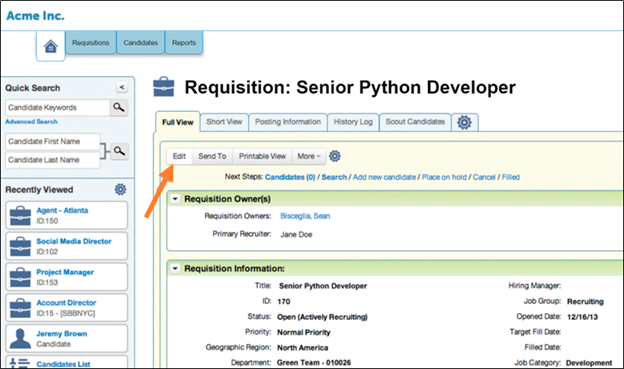Open Agent - Atlanta briefcase item
Screen dimensions: 624x369
point(66,215)
